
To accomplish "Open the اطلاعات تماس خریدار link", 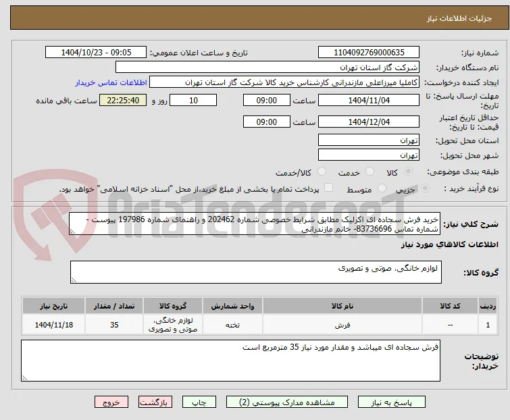I will click(x=111, y=82).
